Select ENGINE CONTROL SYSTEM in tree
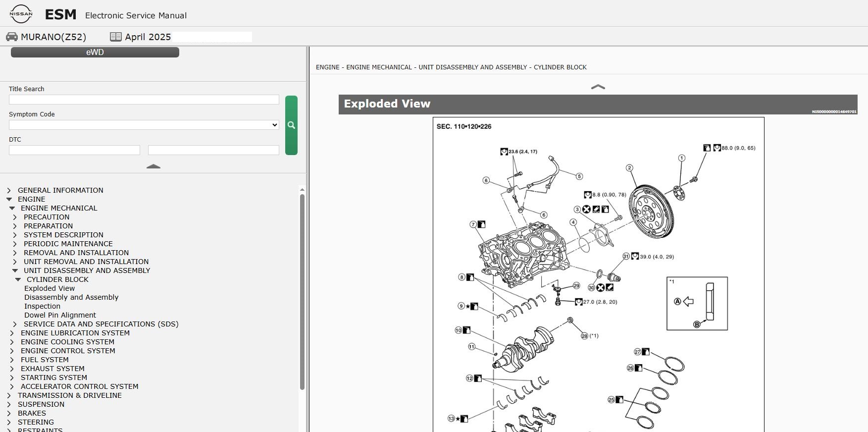Screen dimensions: 868x432 coord(68,351)
